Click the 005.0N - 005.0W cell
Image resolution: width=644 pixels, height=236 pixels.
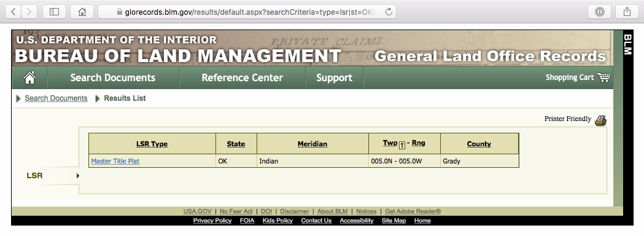405,161
